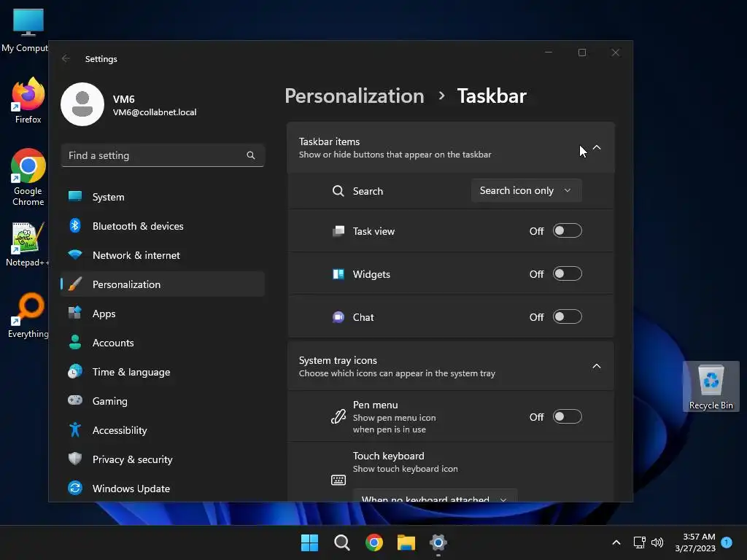Switch on the Chat taskbar toggle
This screenshot has height=560, width=747.
coord(567,316)
